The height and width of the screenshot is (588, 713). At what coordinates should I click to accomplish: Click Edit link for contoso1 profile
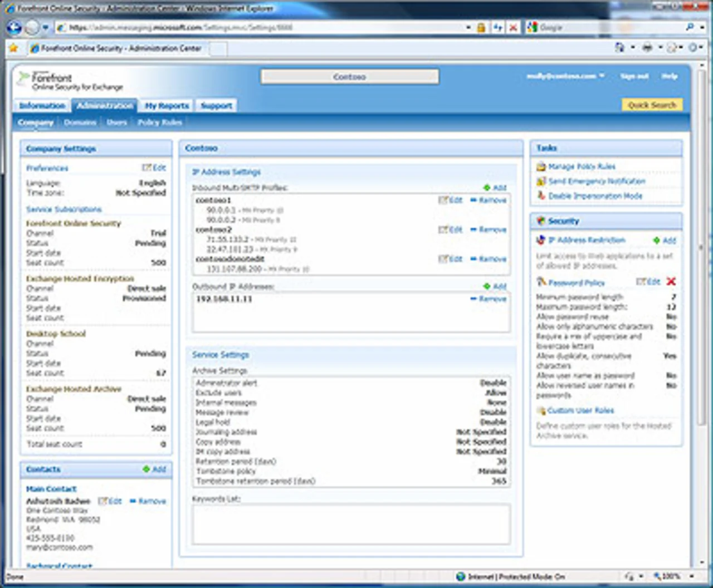tap(451, 200)
